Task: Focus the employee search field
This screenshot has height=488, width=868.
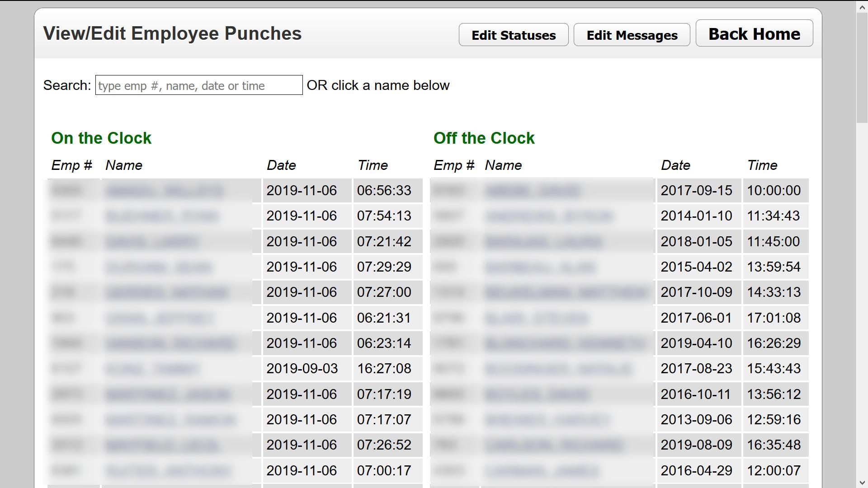Action: tap(199, 85)
